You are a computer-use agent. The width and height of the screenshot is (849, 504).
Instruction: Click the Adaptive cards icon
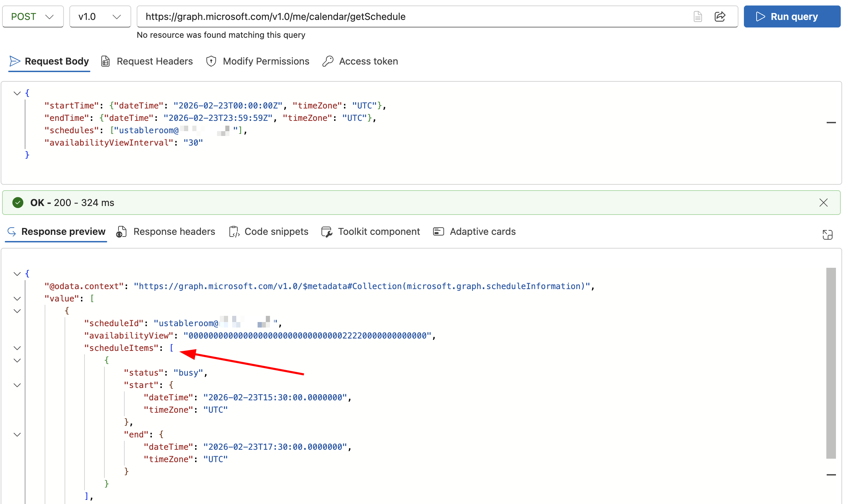(439, 232)
